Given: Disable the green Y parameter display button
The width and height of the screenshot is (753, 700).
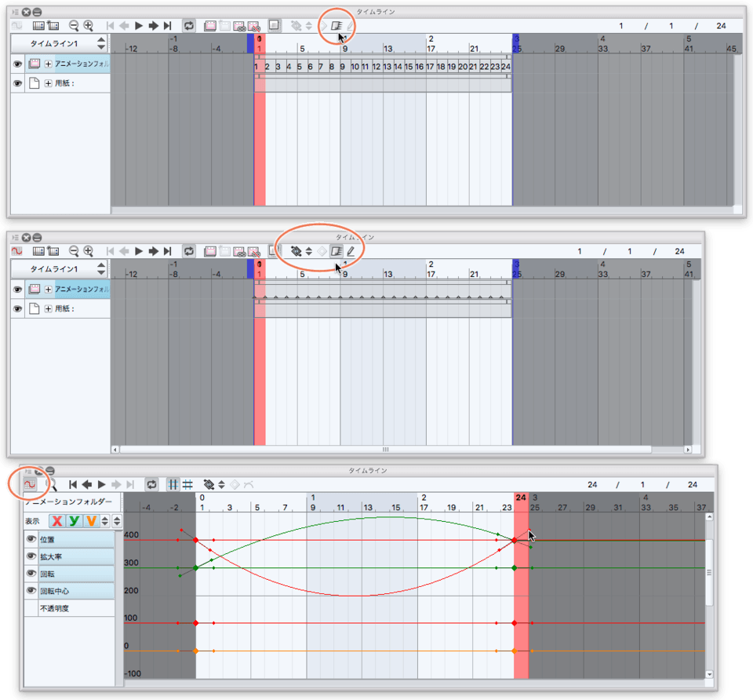Looking at the screenshot, I should point(75,520).
